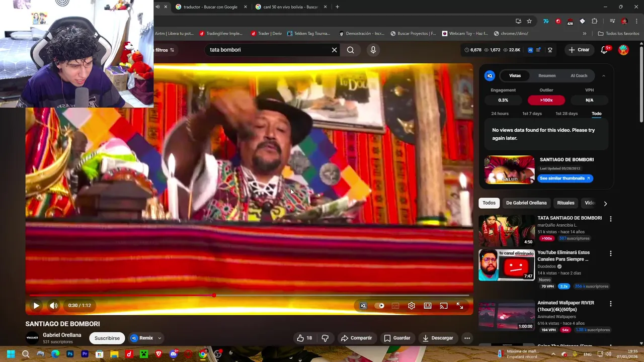
Task: Seek using the red video progress bar
Action: click(x=249, y=295)
